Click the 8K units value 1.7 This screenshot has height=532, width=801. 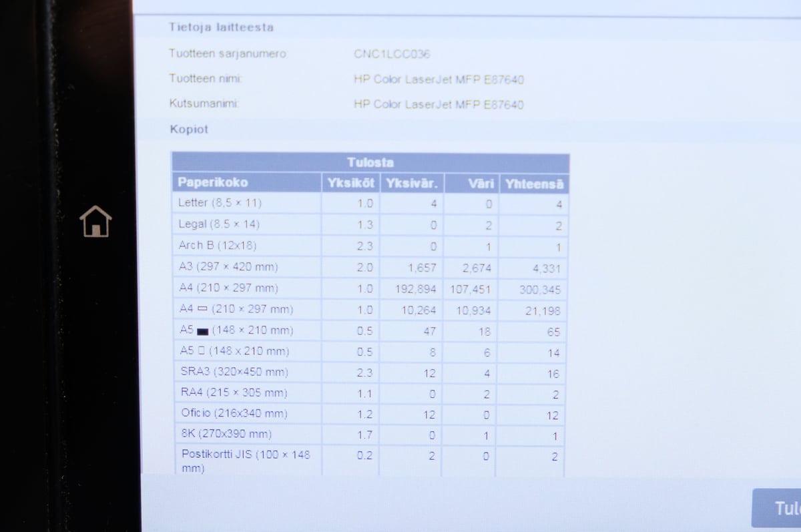(x=365, y=435)
